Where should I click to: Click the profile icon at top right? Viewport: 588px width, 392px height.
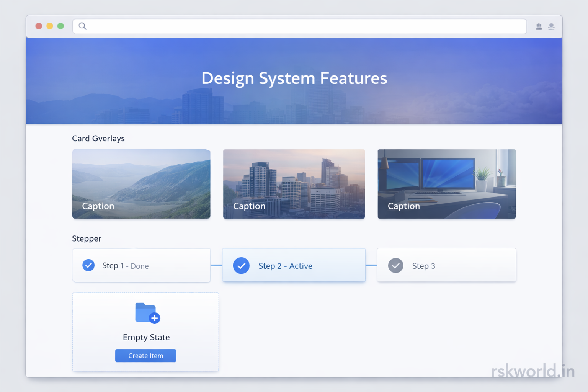click(551, 26)
